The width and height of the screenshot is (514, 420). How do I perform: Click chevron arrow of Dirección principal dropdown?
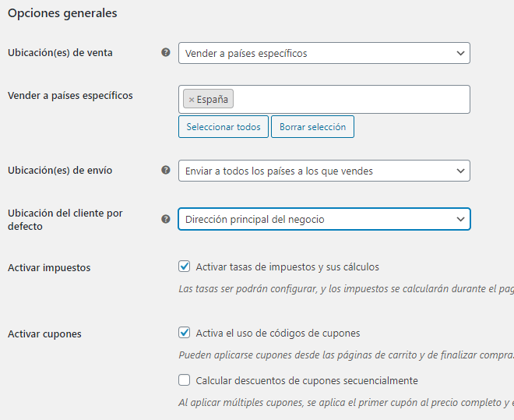[459, 219]
